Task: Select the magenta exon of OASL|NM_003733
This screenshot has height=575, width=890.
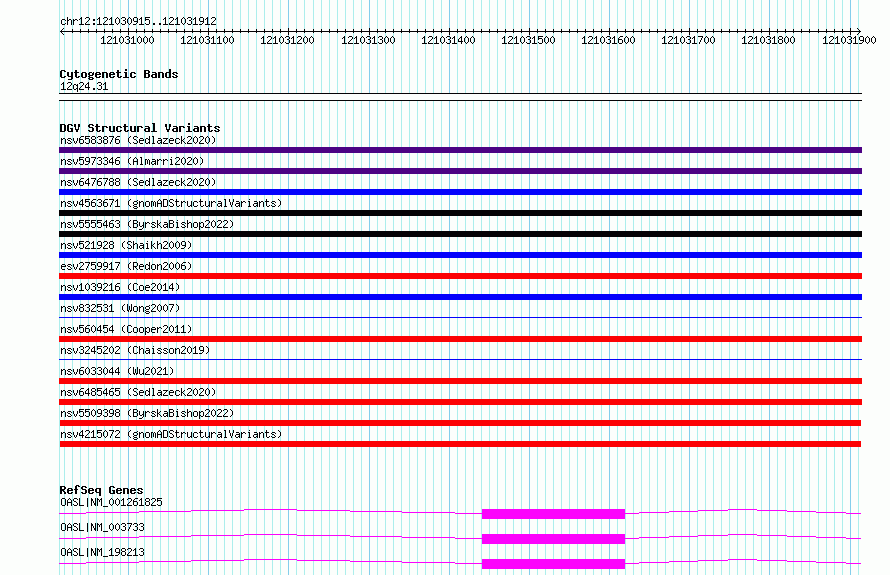Action: point(553,539)
